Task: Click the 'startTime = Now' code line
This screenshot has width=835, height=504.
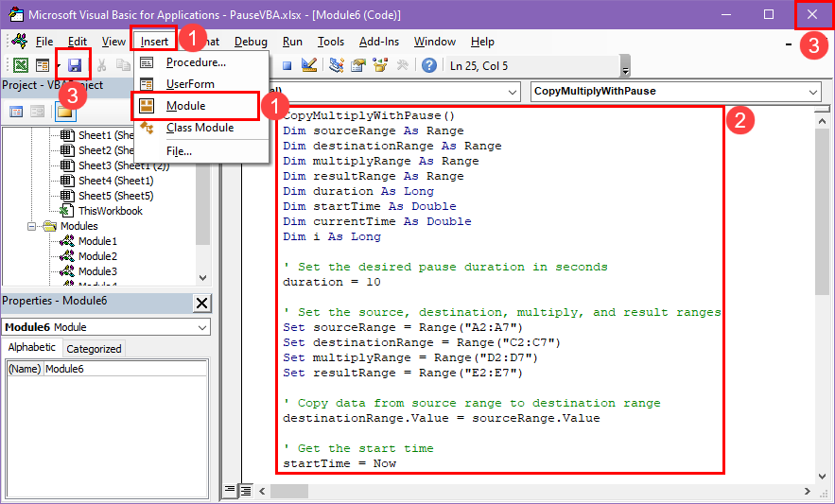Action: (339, 463)
